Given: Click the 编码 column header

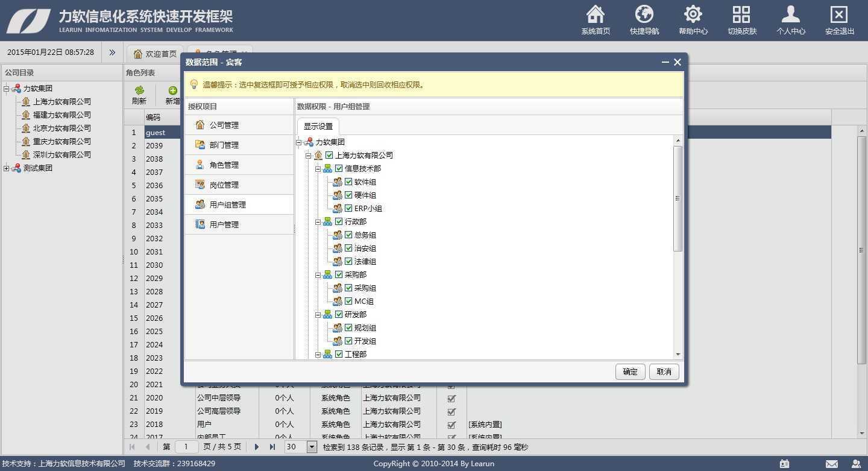Looking at the screenshot, I should [x=162, y=117].
